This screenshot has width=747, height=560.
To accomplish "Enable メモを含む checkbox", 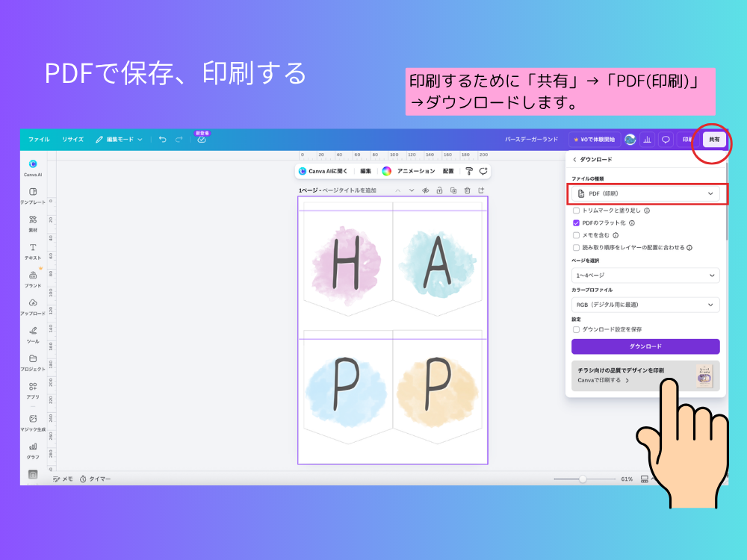I will [576, 235].
